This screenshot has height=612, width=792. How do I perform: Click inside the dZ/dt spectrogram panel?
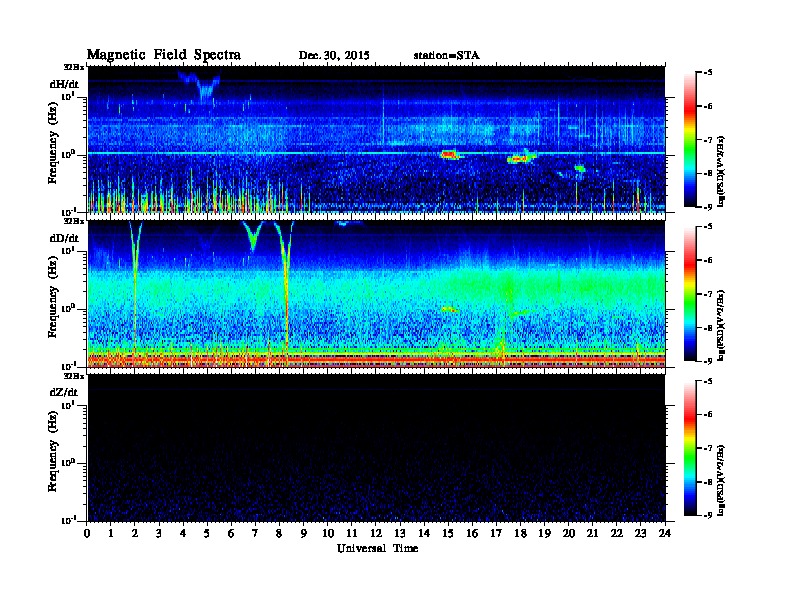(376, 448)
